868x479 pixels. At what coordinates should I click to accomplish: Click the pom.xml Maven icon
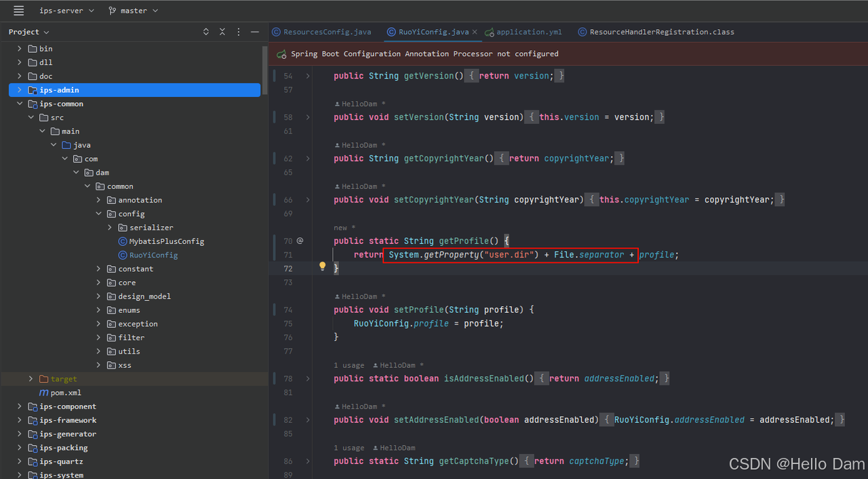43,393
